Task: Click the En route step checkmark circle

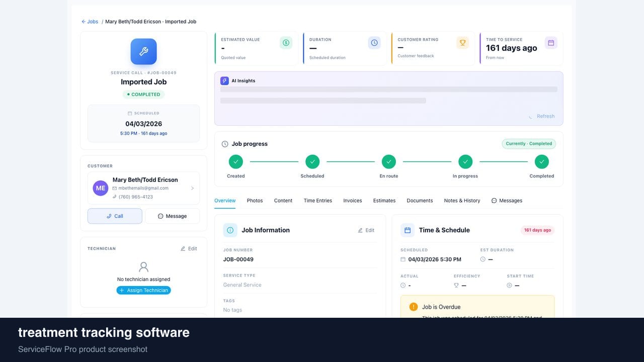Action: point(389,162)
